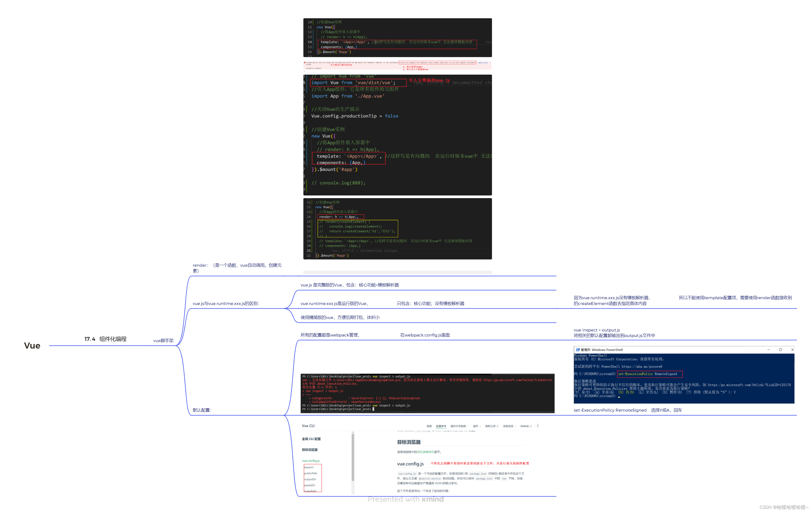Click 全局 CLI 配置 sidebar heading
The width and height of the screenshot is (812, 512).
click(x=311, y=439)
